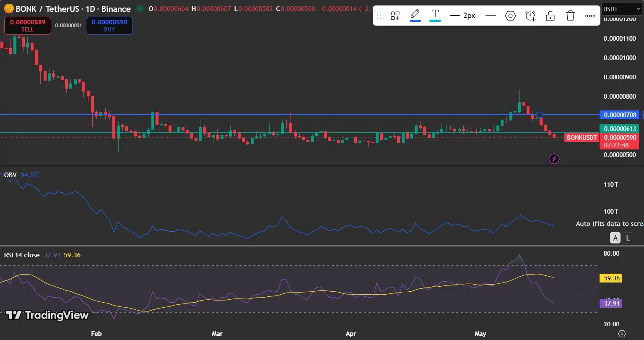The height and width of the screenshot is (340, 644).
Task: Click the 0.00000708 price line label
Action: click(619, 115)
